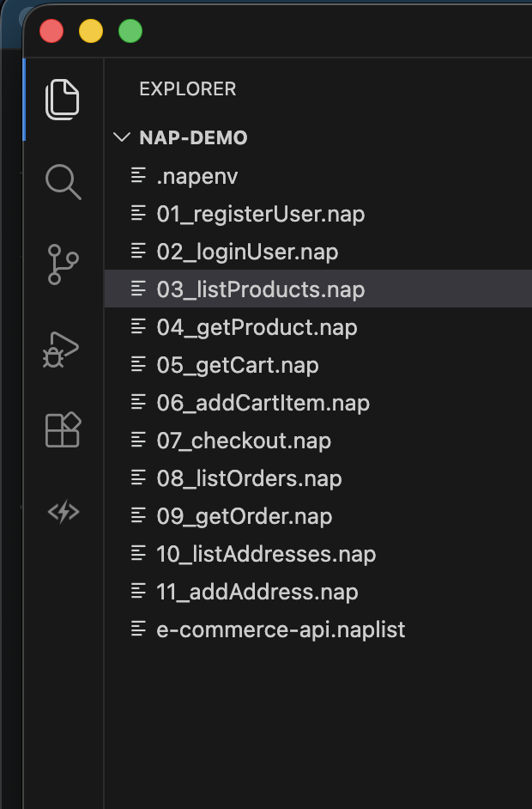Open 10_listAddresses.nap
This screenshot has height=809, width=532.
click(x=318, y=554)
